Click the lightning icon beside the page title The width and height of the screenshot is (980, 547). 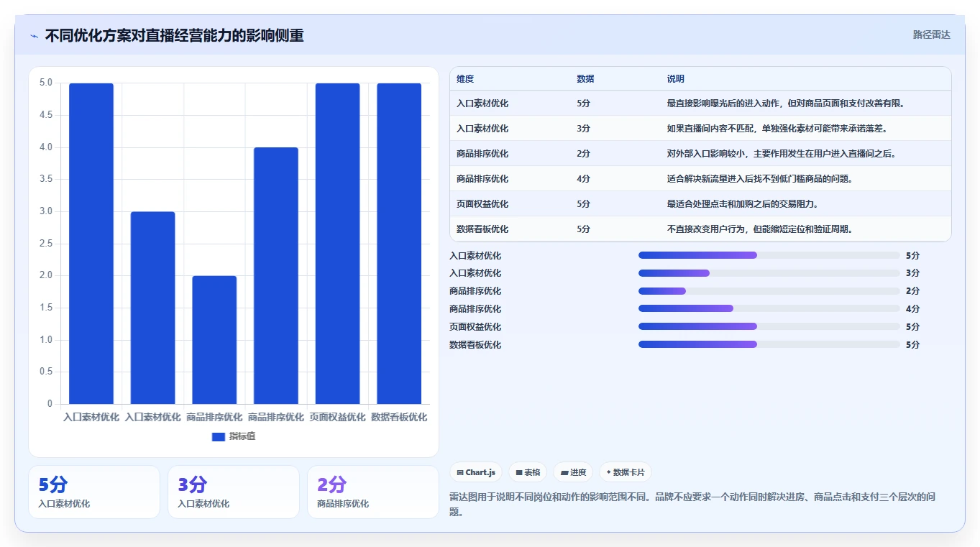click(x=34, y=35)
